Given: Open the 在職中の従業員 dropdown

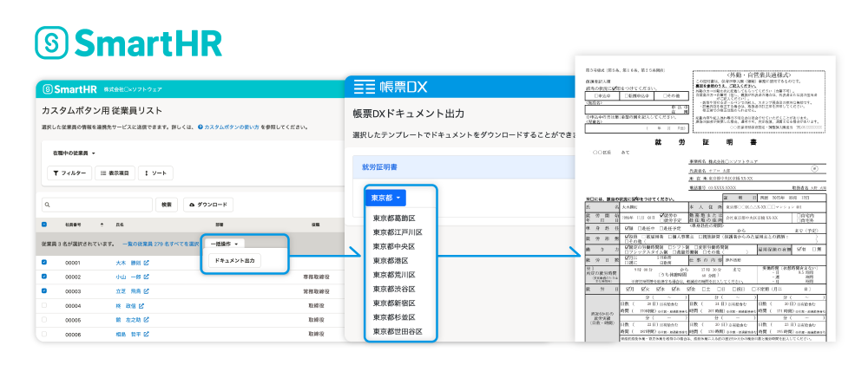Looking at the screenshot, I should [74, 153].
